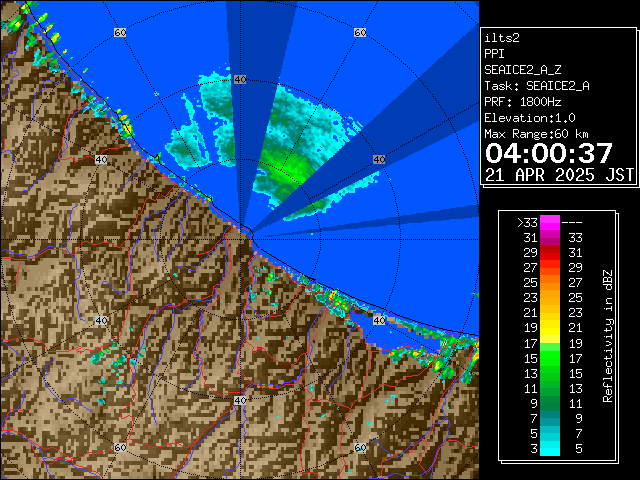The width and height of the screenshot is (640, 480).
Task: Click the orange 25–27 dBZ legend band
Action: 550,283
